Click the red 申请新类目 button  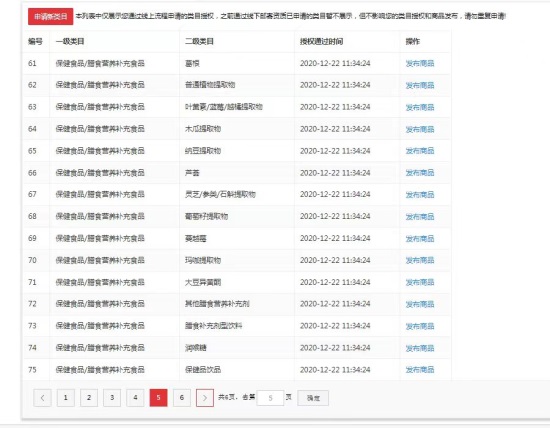[51, 16]
